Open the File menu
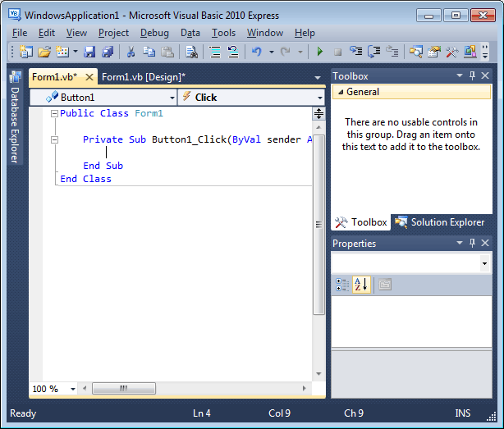 20,33
